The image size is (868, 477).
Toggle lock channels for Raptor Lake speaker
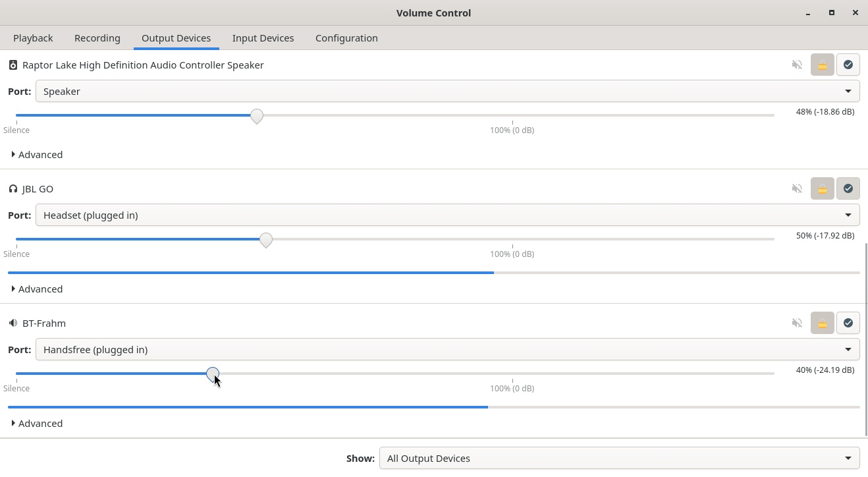click(822, 65)
